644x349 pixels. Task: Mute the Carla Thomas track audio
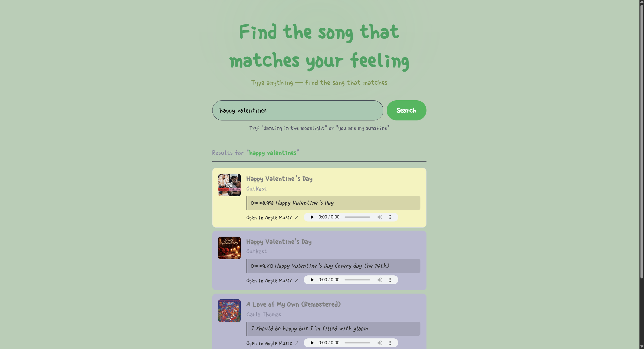coord(380,343)
